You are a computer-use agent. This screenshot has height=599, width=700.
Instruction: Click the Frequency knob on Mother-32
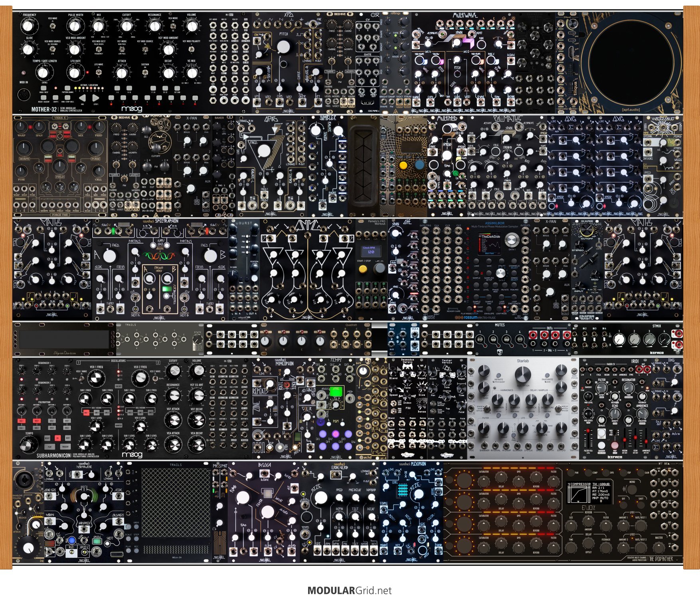point(28,26)
